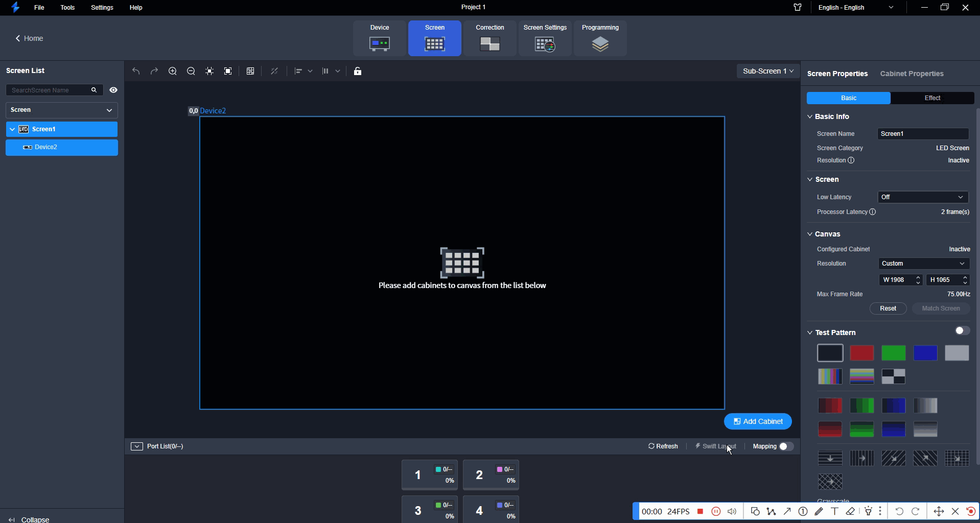Click the Add Cabinet button
The height and width of the screenshot is (523, 980).
tap(758, 421)
